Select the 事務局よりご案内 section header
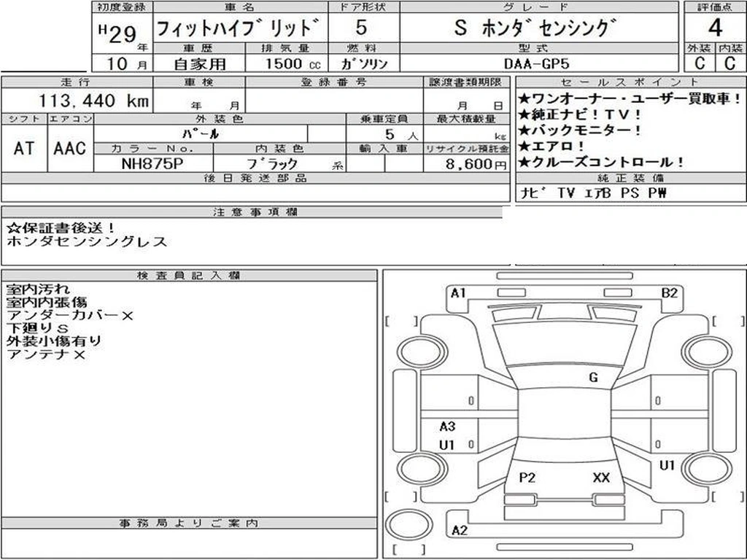Viewport: 747px width, 560px height. pyautogui.click(x=189, y=523)
